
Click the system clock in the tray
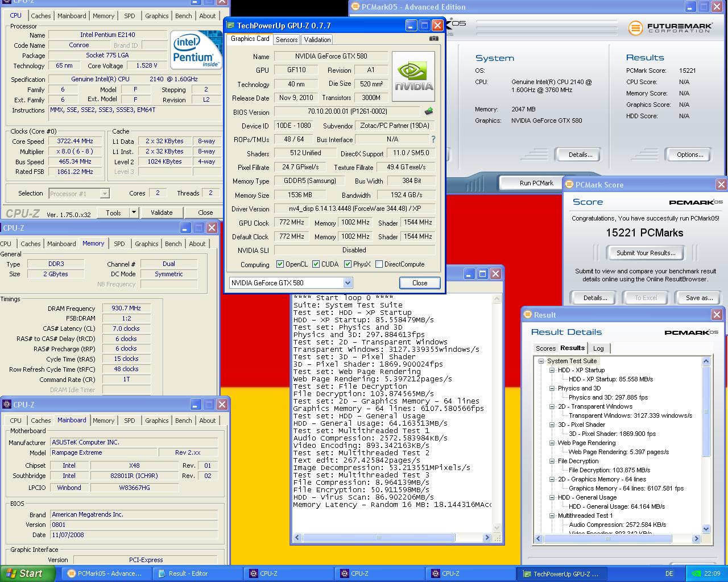712,573
